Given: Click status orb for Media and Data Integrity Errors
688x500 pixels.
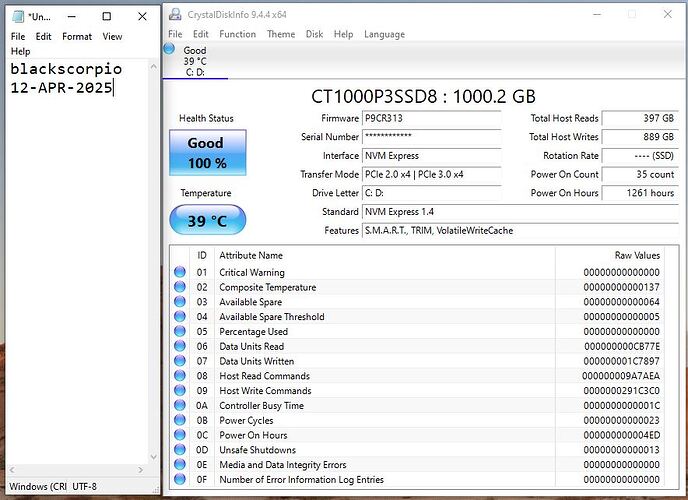Looking at the screenshot, I should tap(180, 464).
